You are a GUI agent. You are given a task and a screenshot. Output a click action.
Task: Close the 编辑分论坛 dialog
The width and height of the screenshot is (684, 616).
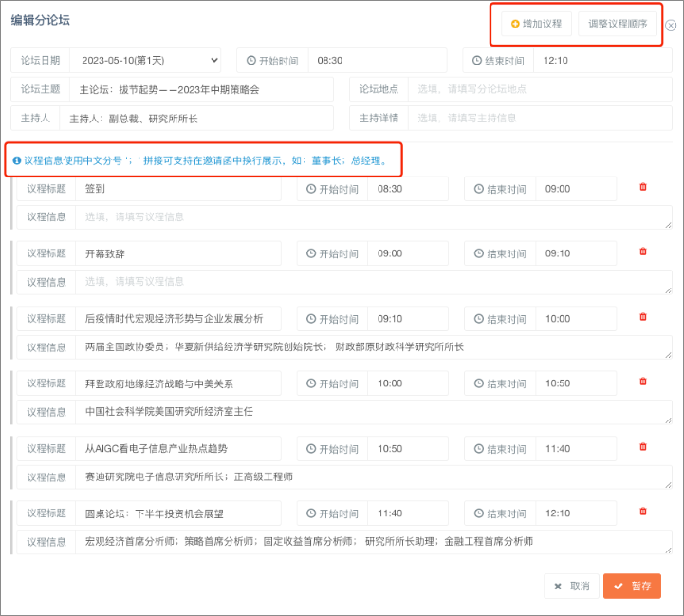pyautogui.click(x=671, y=26)
